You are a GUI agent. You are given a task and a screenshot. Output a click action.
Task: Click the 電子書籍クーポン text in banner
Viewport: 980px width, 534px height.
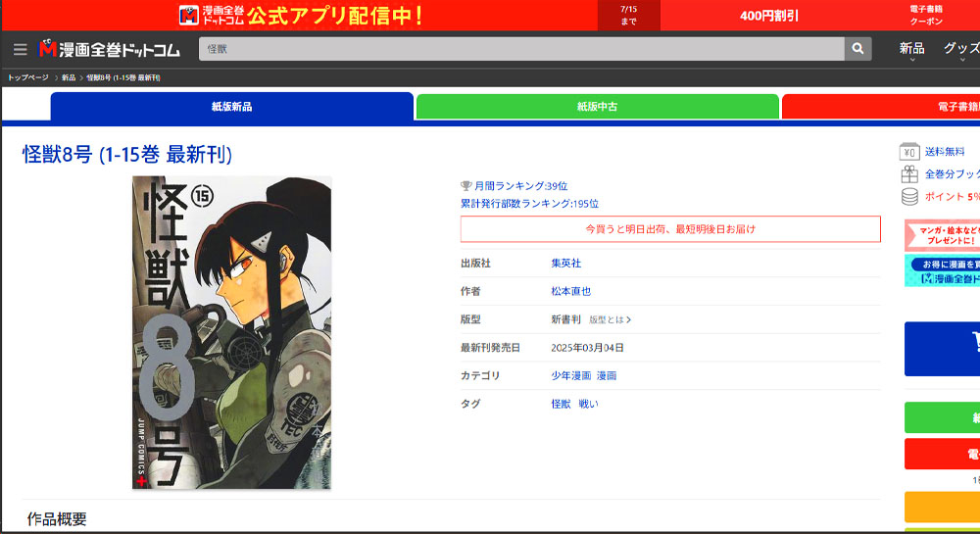click(x=926, y=15)
